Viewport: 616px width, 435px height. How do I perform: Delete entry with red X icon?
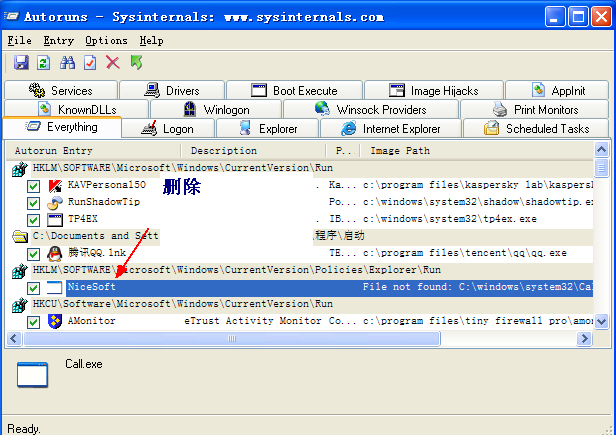pos(113,62)
